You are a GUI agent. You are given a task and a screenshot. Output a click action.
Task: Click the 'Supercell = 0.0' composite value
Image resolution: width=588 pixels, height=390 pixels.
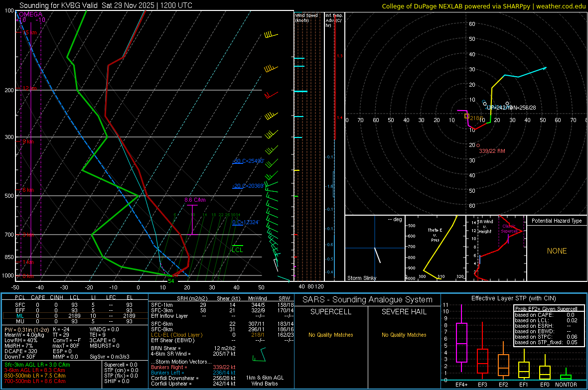click(x=121, y=365)
